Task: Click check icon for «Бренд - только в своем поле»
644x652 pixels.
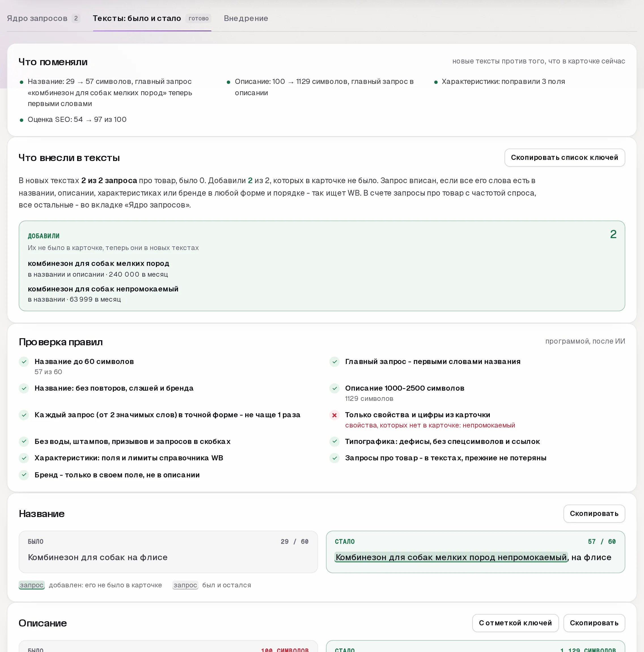Action: tap(24, 475)
